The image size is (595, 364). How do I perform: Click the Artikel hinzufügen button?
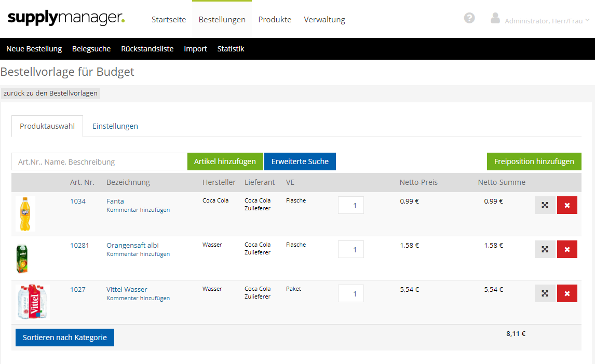coord(225,161)
